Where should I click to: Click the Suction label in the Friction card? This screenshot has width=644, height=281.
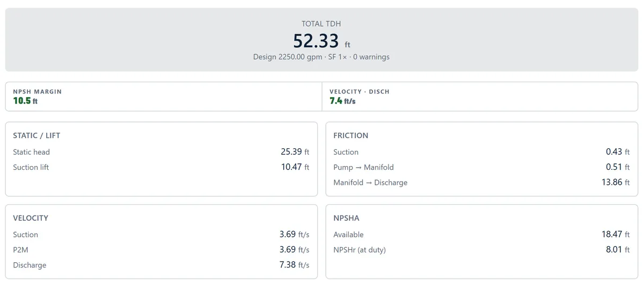346,152
